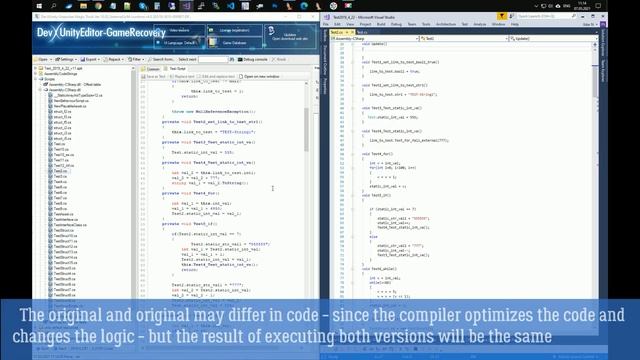Select TestAwait.cs in file tree

point(64,214)
